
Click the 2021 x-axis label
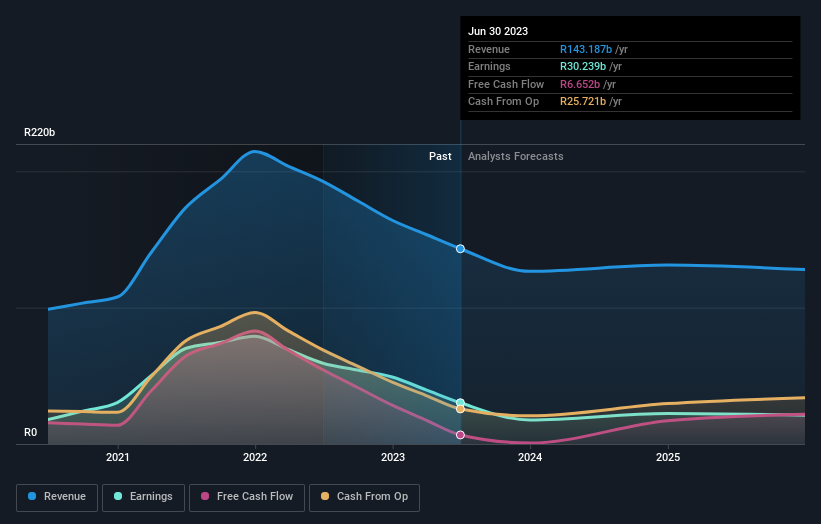point(118,457)
